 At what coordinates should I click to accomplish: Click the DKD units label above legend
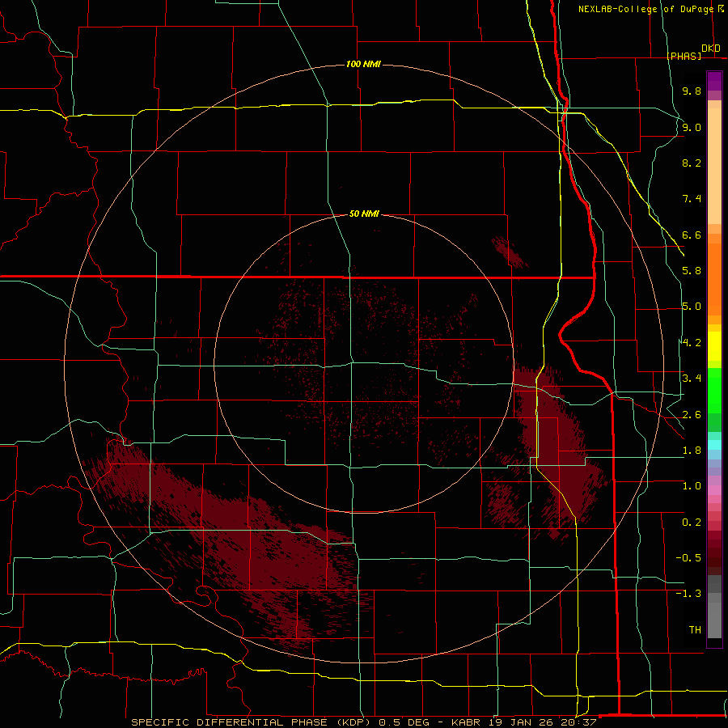pyautogui.click(x=711, y=49)
